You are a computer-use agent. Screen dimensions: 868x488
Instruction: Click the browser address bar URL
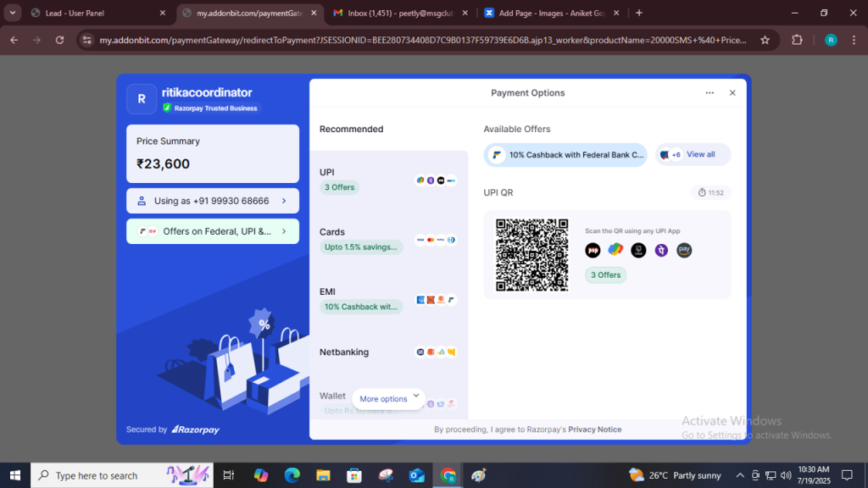(423, 40)
